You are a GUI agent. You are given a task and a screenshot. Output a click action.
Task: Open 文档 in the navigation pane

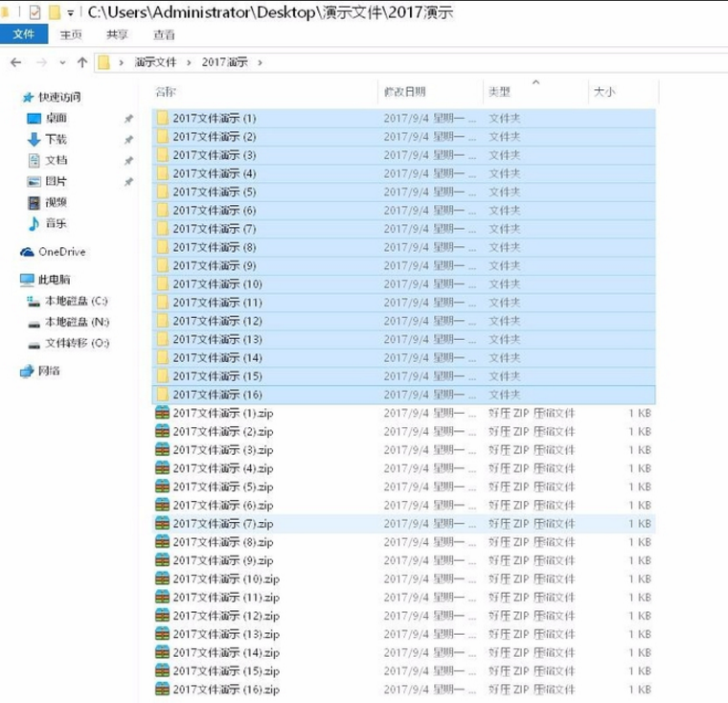tap(56, 160)
